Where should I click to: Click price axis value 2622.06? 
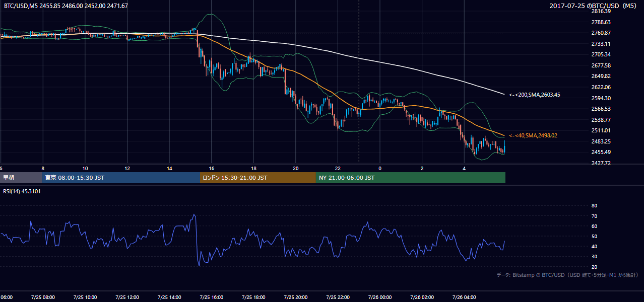601,87
